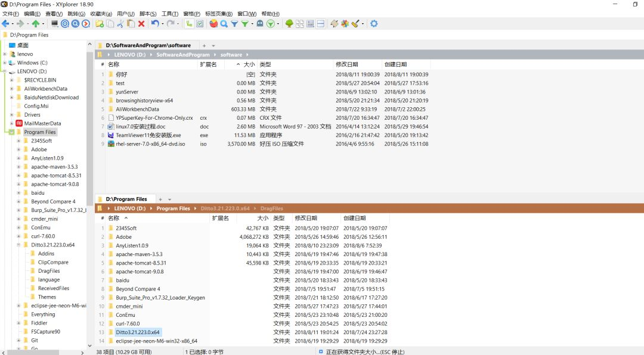Click DragFiles in the bottom breadcrumb
Viewport: 644px width, 355px height.
pyautogui.click(x=271, y=208)
